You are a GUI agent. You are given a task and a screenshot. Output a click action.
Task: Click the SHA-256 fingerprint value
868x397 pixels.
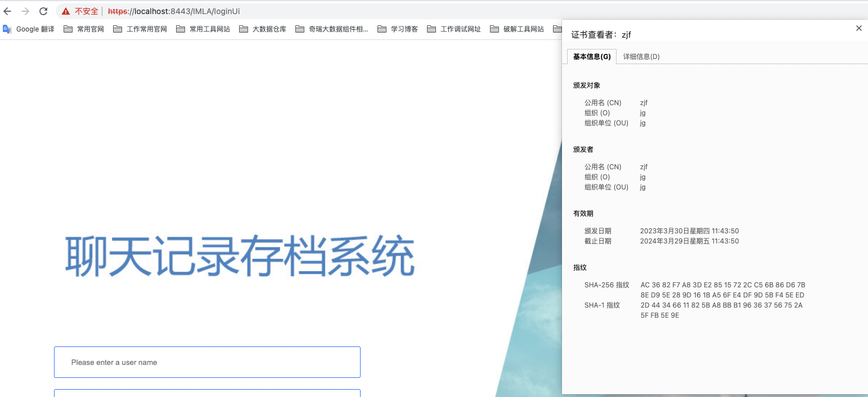[x=722, y=290]
